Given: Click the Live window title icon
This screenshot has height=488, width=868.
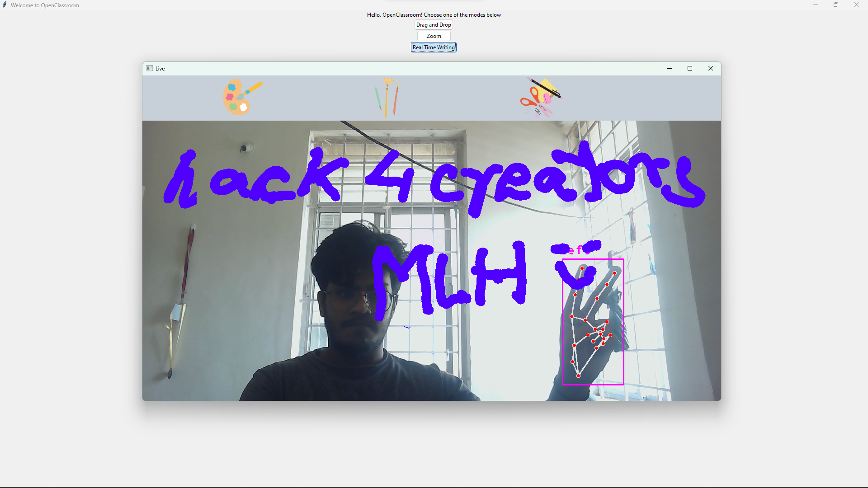Looking at the screenshot, I should coord(149,68).
